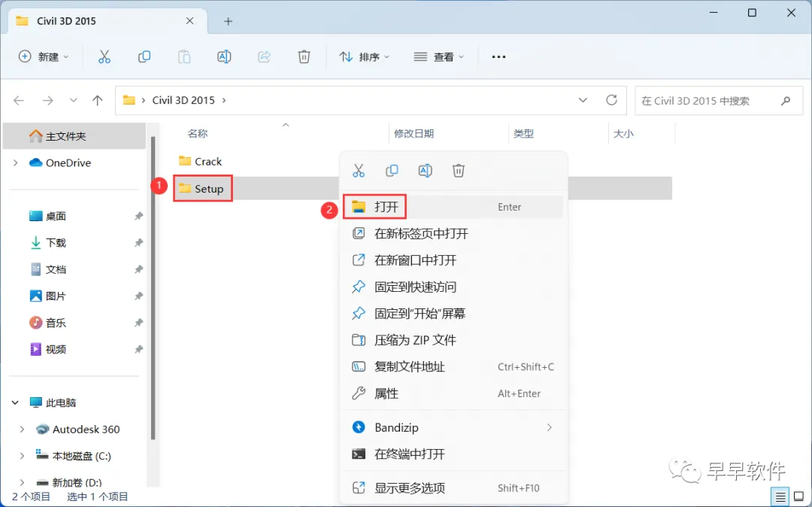This screenshot has height=507, width=812.
Task: Click the Rename icon in the toolbar
Action: (224, 56)
